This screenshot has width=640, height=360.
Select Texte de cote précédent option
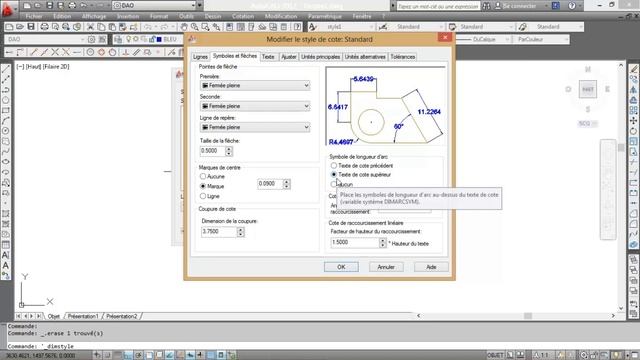coord(334,166)
